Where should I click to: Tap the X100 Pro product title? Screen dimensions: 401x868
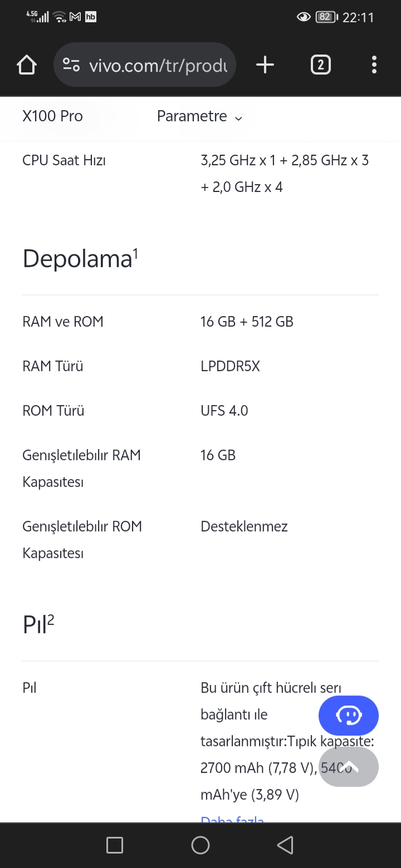(52, 116)
